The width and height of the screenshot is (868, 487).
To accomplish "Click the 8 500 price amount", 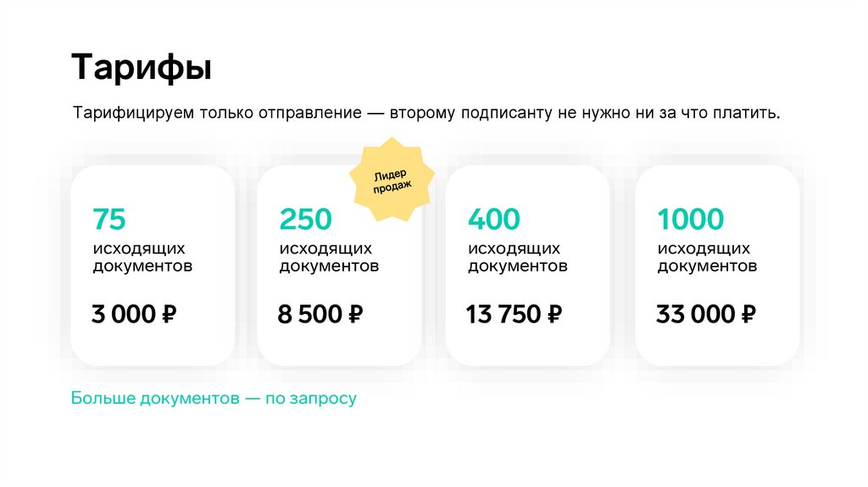I will click(309, 315).
